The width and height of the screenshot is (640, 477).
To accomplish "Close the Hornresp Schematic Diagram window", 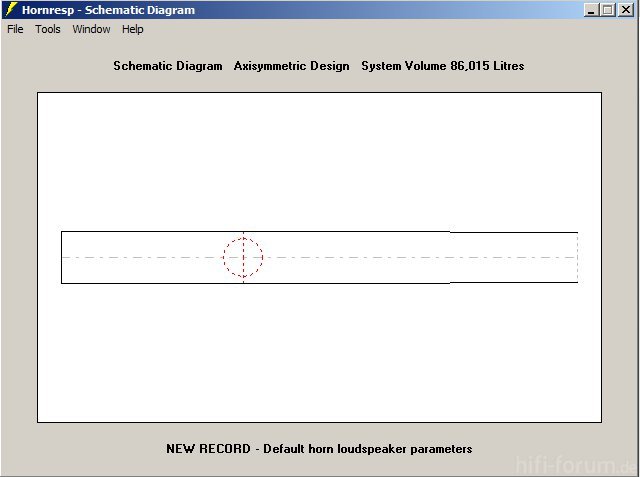I will pyautogui.click(x=626, y=10).
